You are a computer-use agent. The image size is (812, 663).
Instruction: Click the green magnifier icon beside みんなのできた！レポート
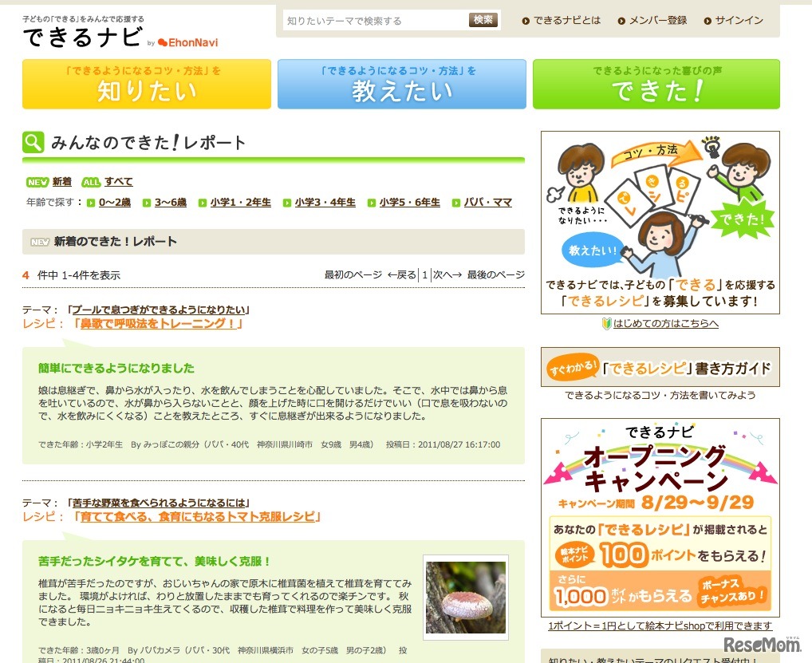coord(34,143)
